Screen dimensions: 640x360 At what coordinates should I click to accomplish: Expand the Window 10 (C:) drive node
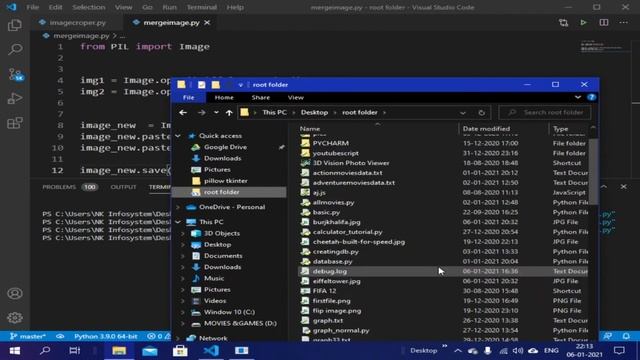pos(183,312)
